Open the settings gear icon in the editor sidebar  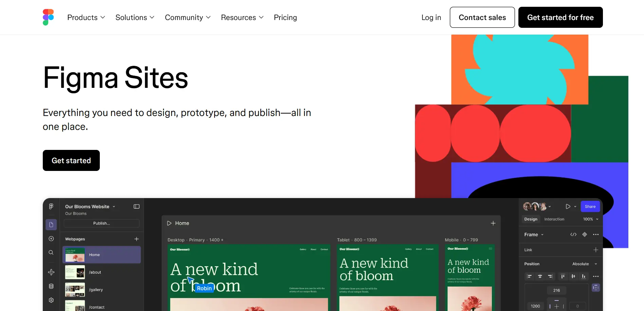pos(51,300)
